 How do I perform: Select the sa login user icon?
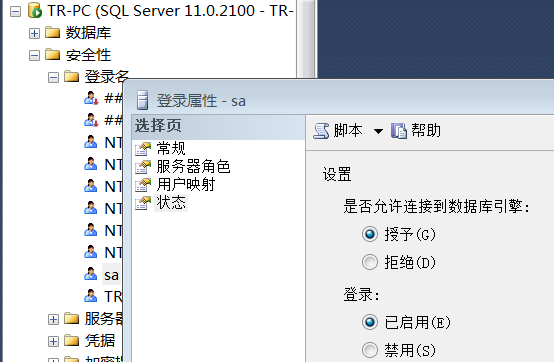(x=91, y=274)
